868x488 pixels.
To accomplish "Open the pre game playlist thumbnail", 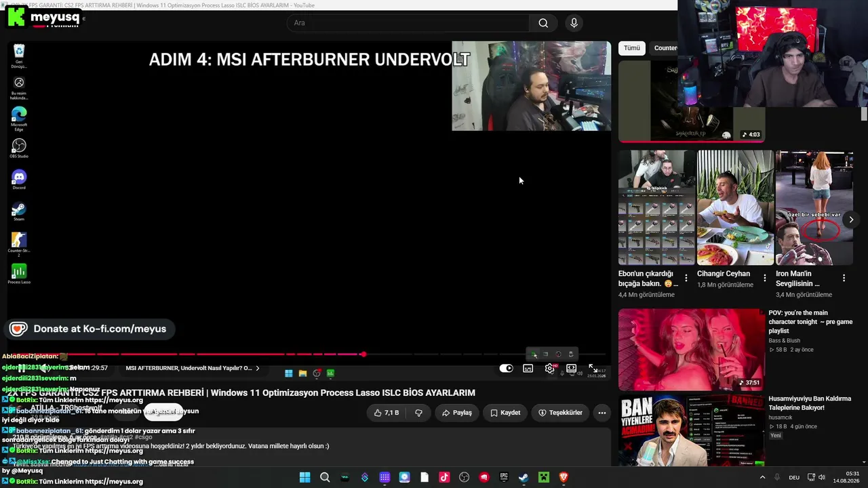I will (692, 350).
